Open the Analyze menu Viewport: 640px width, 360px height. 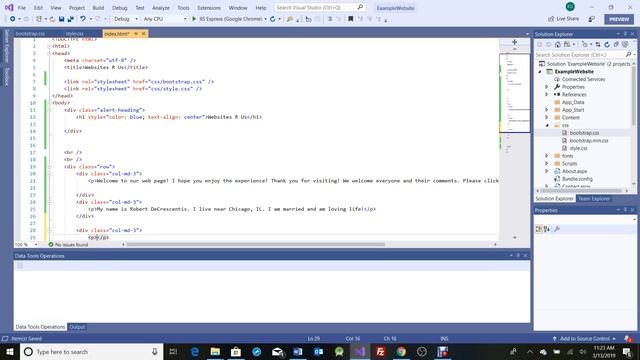click(161, 8)
